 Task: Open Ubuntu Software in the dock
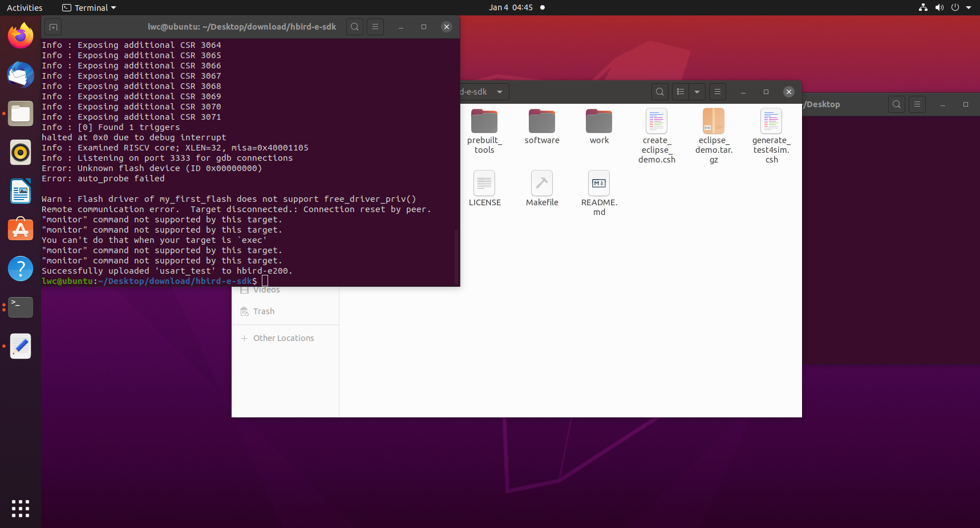[21, 230]
